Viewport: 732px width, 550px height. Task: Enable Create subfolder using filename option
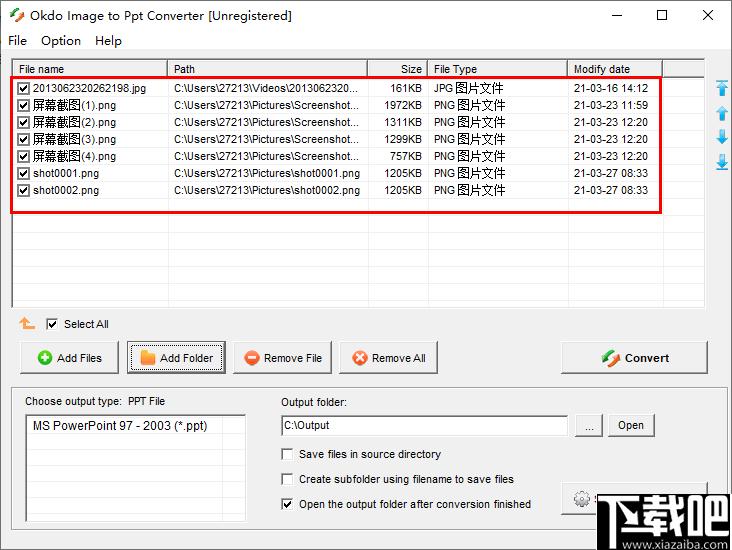287,479
